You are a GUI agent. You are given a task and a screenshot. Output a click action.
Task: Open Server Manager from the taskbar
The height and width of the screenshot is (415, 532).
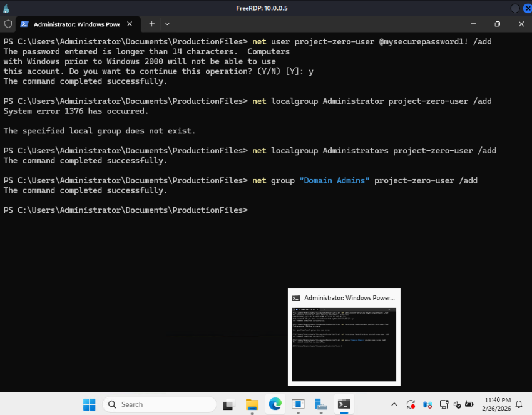pos(321,404)
